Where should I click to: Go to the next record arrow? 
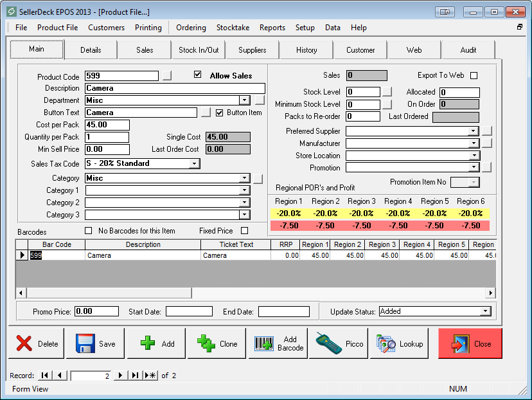click(x=120, y=376)
